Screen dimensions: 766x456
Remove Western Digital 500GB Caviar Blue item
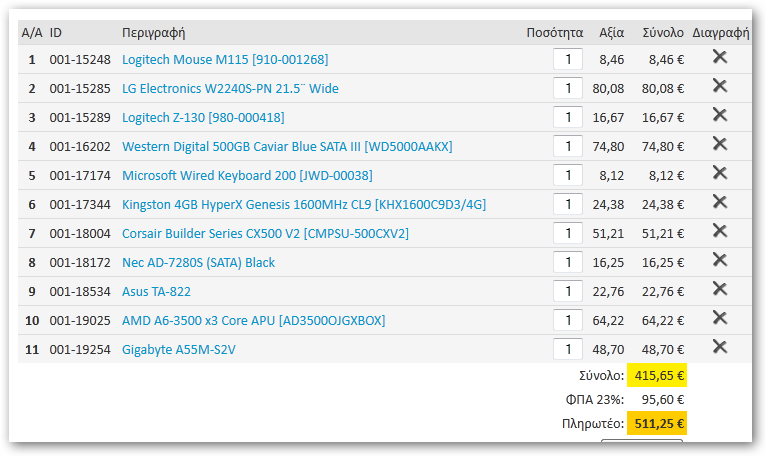coord(720,144)
